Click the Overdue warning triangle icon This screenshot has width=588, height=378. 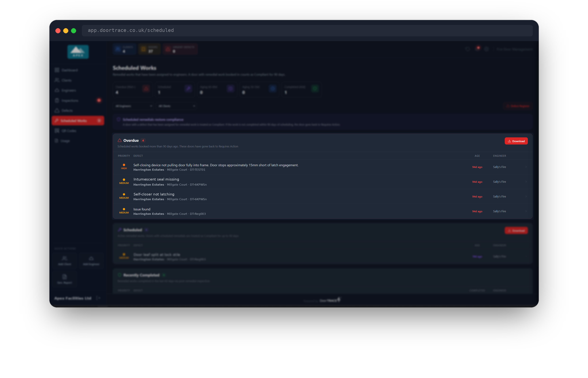coord(120,140)
